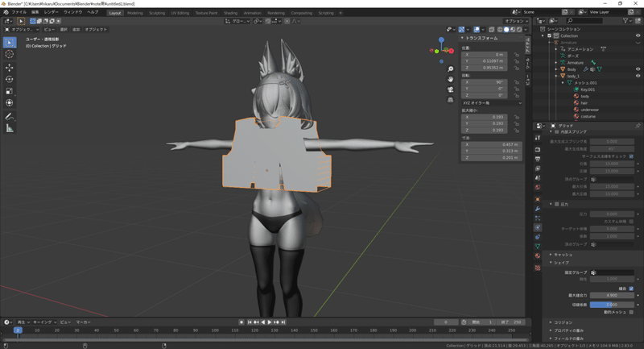Click the timeline play button
Screen dimensions: 644x349
click(270, 322)
